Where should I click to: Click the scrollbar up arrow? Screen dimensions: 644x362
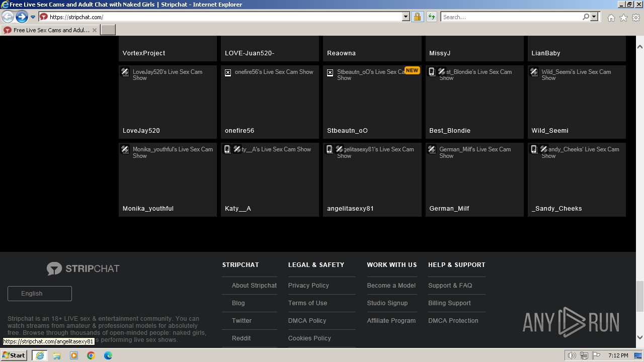pyautogui.click(x=640, y=47)
